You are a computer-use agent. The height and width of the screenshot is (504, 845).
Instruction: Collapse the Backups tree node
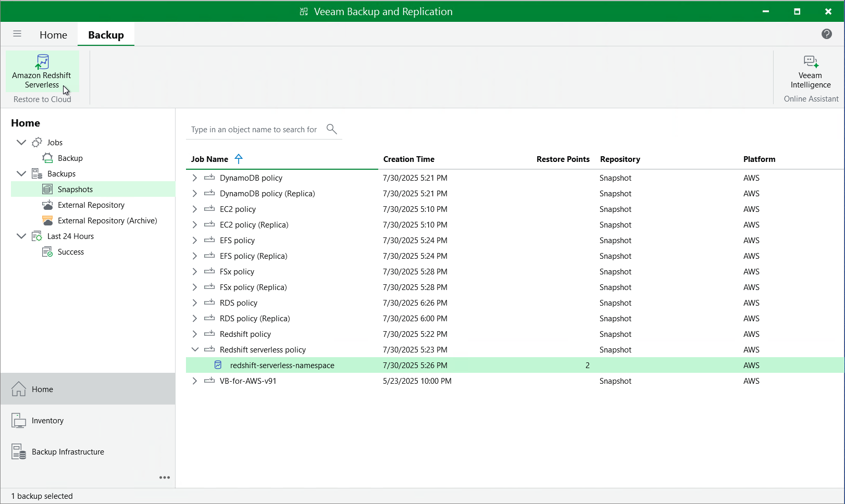pos(21,173)
